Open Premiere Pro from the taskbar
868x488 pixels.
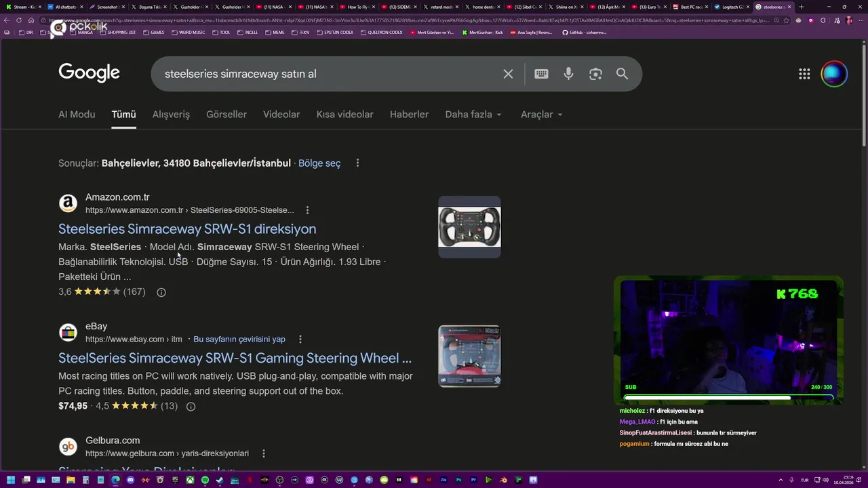point(473,480)
